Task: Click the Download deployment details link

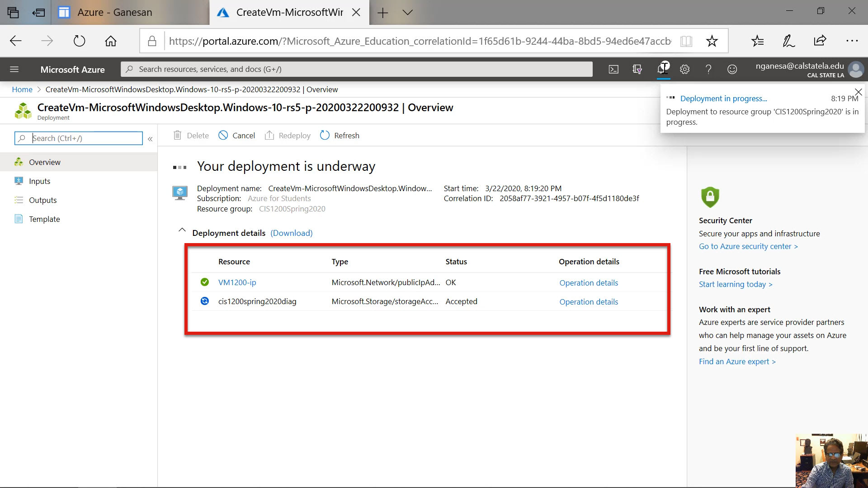Action: [291, 233]
